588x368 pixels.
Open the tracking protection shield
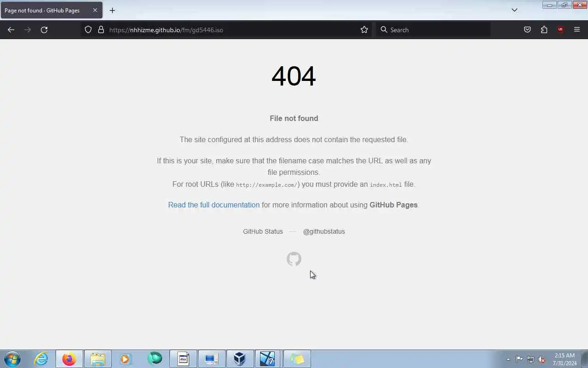(88, 30)
